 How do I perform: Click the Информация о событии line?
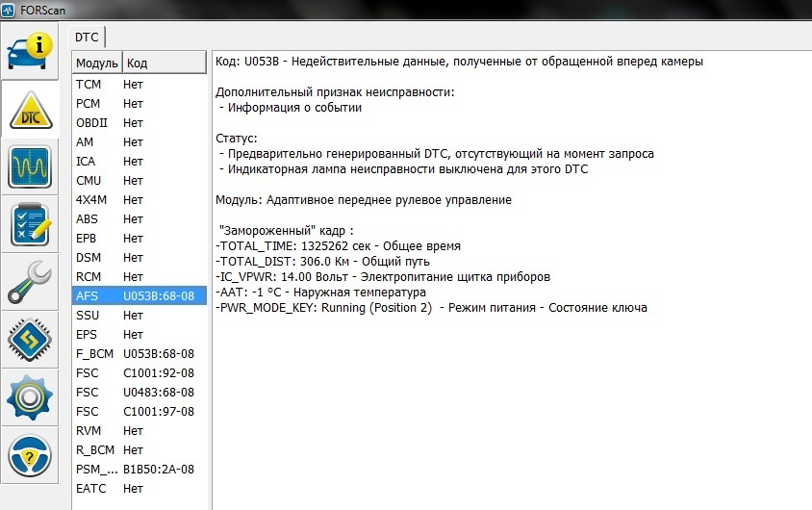click(x=291, y=108)
